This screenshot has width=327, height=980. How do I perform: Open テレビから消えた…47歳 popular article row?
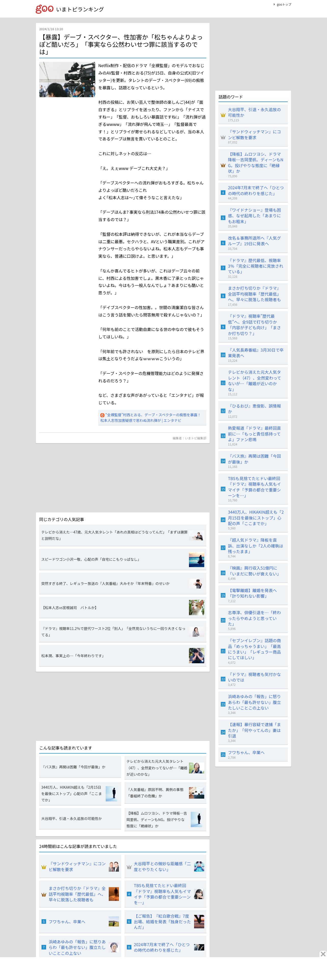click(x=122, y=535)
